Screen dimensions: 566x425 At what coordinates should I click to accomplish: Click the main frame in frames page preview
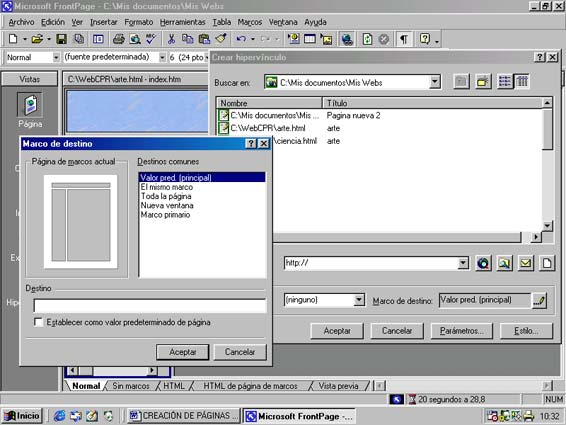(89, 225)
